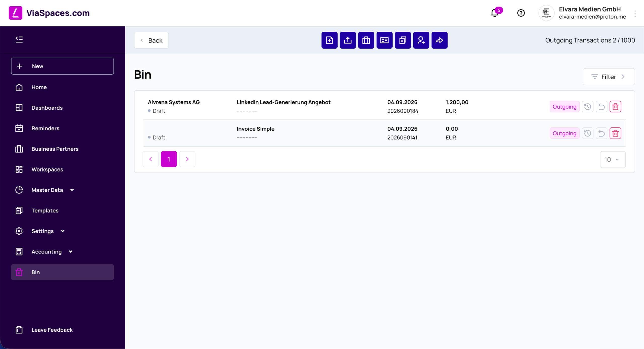
Task: Open the copy templates toolbar icon
Action: click(403, 40)
